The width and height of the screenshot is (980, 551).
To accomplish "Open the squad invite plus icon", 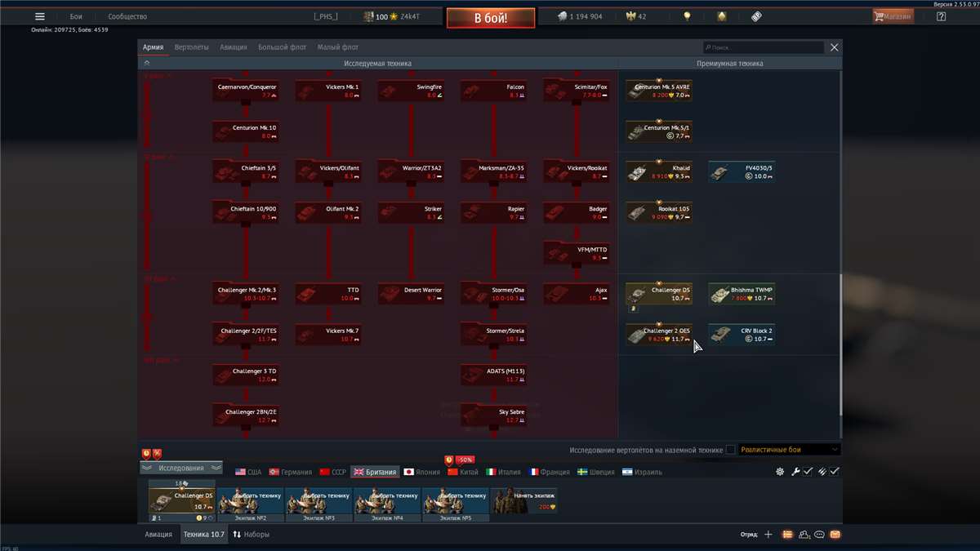I will coord(768,534).
